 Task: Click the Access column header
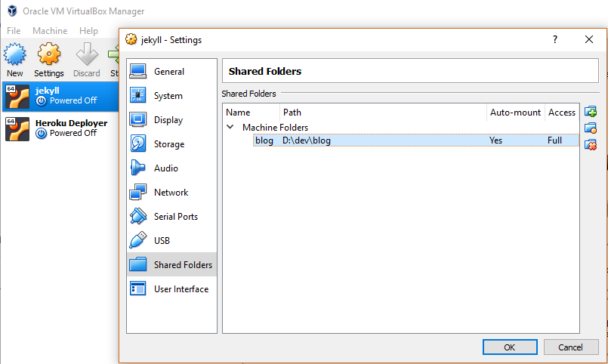click(x=562, y=113)
